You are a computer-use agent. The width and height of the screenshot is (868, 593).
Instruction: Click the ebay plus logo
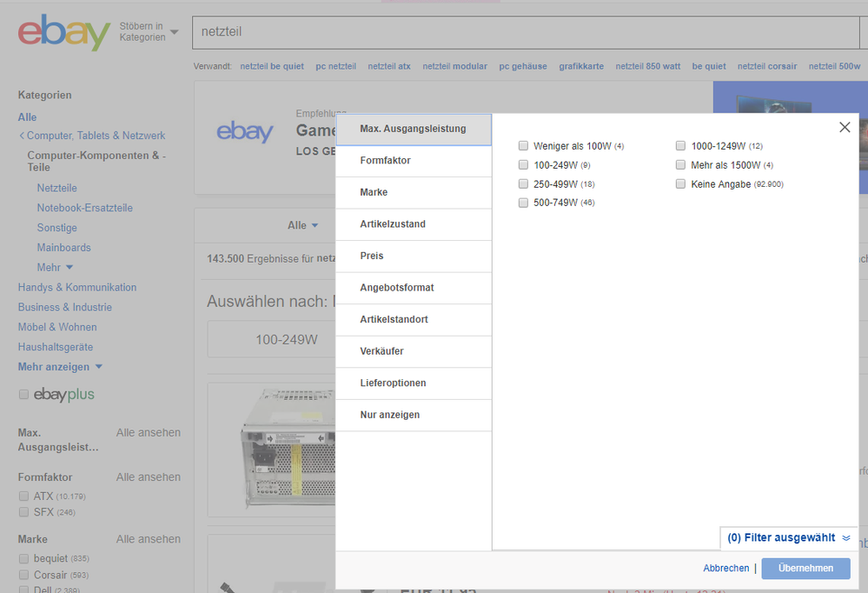pyautogui.click(x=63, y=395)
